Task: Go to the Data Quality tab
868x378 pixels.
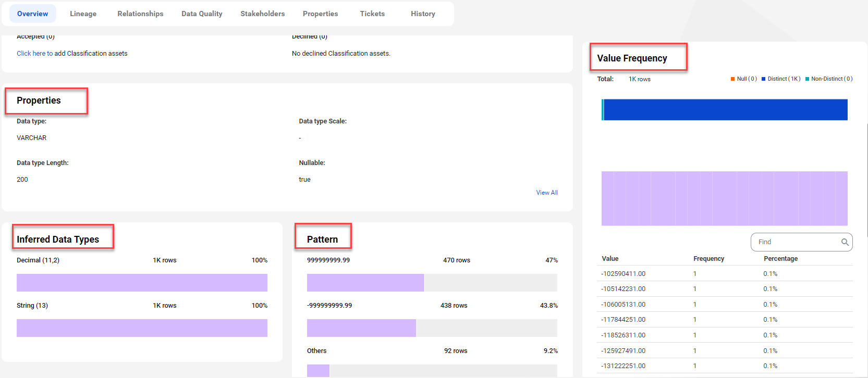Action: 202,14
